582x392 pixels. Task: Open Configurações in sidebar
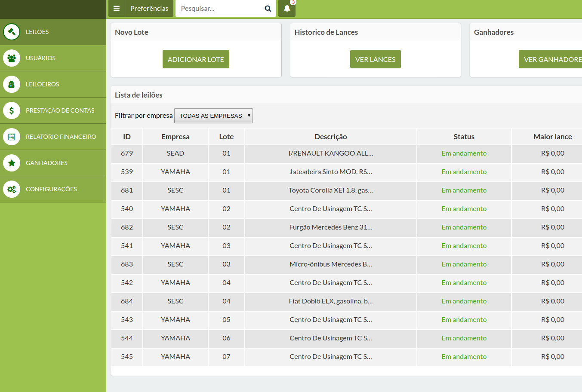pyautogui.click(x=53, y=189)
